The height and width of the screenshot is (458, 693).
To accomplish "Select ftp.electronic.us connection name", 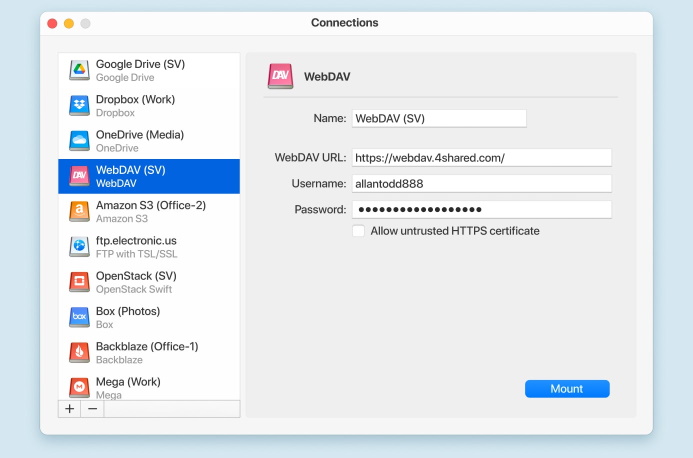I will coord(136,240).
